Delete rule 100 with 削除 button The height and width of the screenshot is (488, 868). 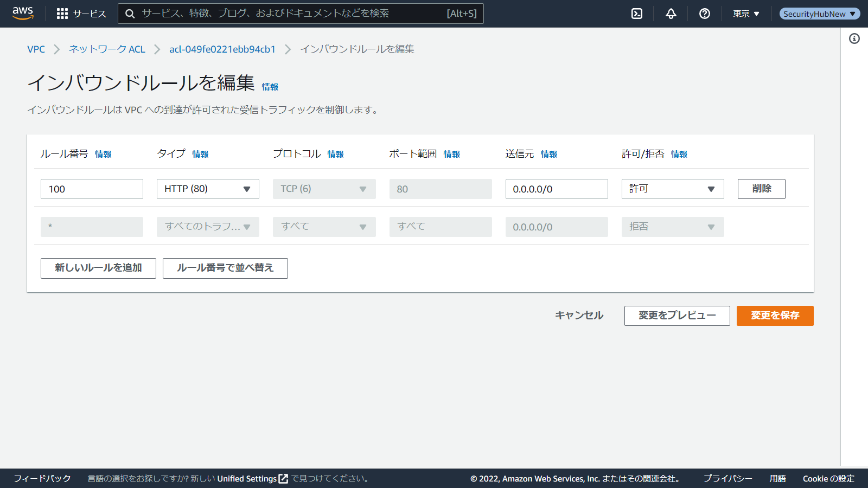point(761,189)
